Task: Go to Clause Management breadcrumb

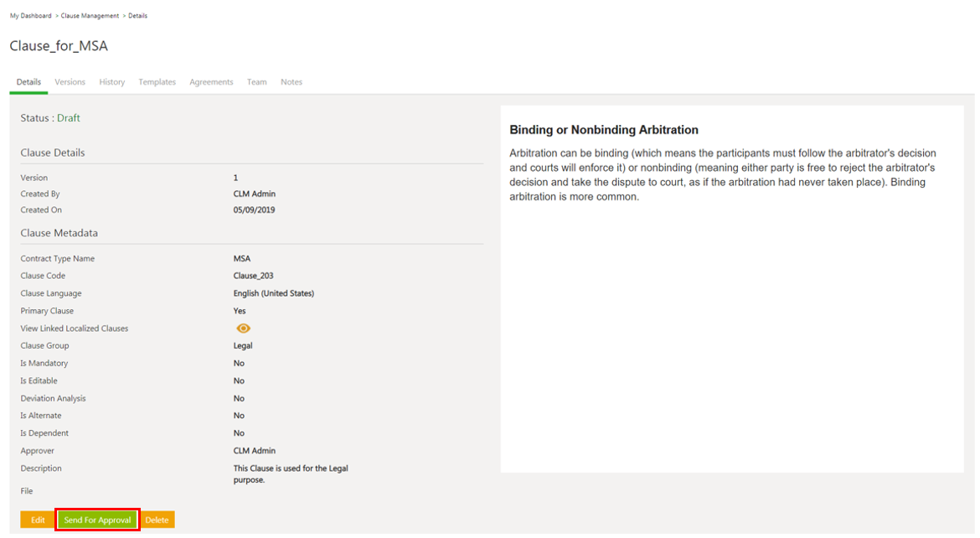Action: coord(91,16)
